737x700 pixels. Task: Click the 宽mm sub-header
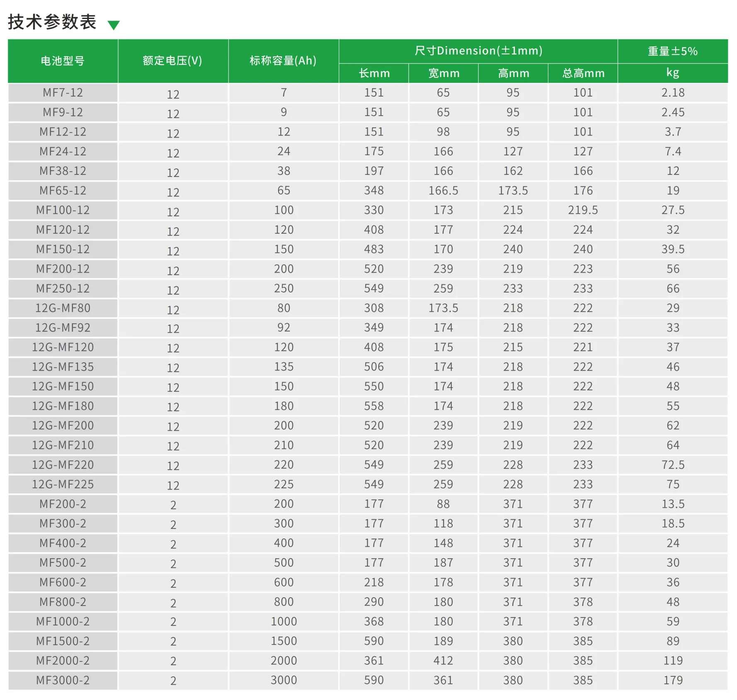coord(444,73)
